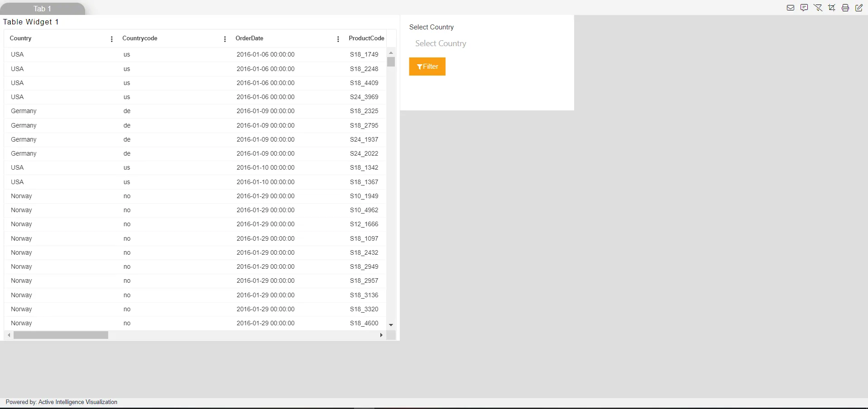Open the comments speech bubble icon
Screen dimensions: 868x409
(x=804, y=8)
